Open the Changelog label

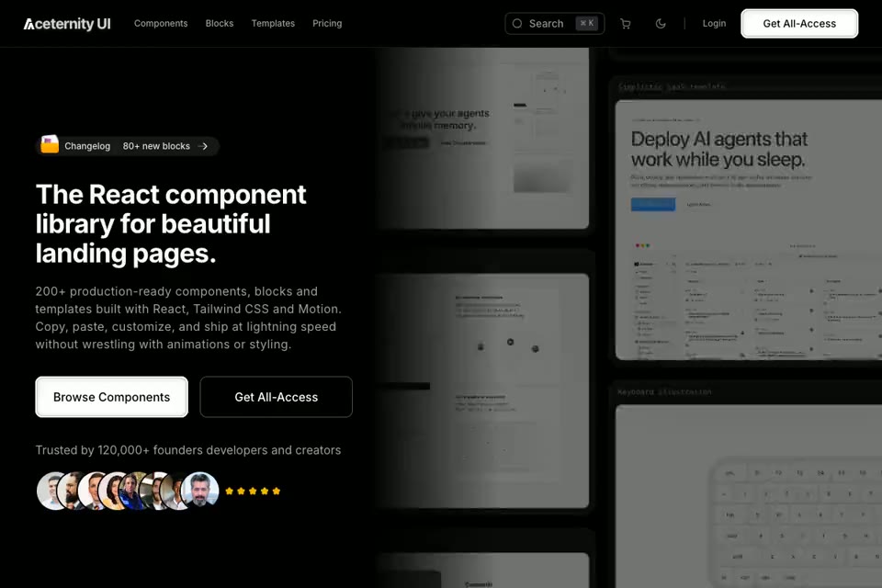[x=87, y=146]
